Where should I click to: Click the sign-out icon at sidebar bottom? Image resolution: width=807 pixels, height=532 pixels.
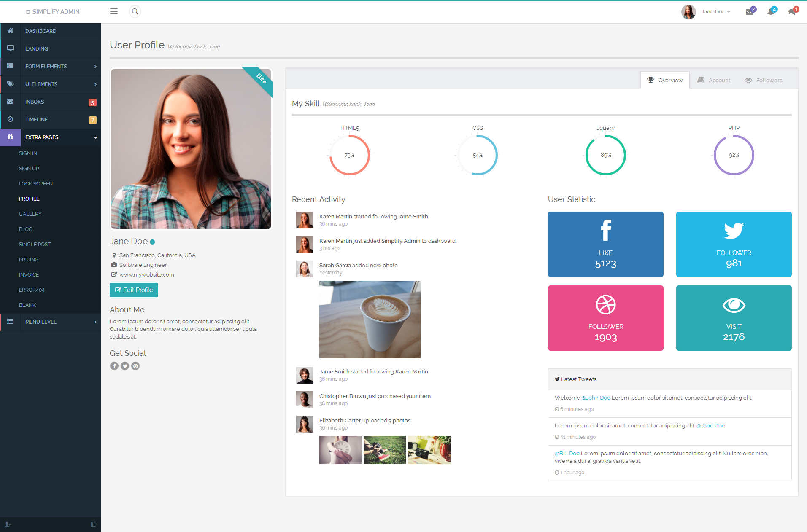(x=94, y=524)
